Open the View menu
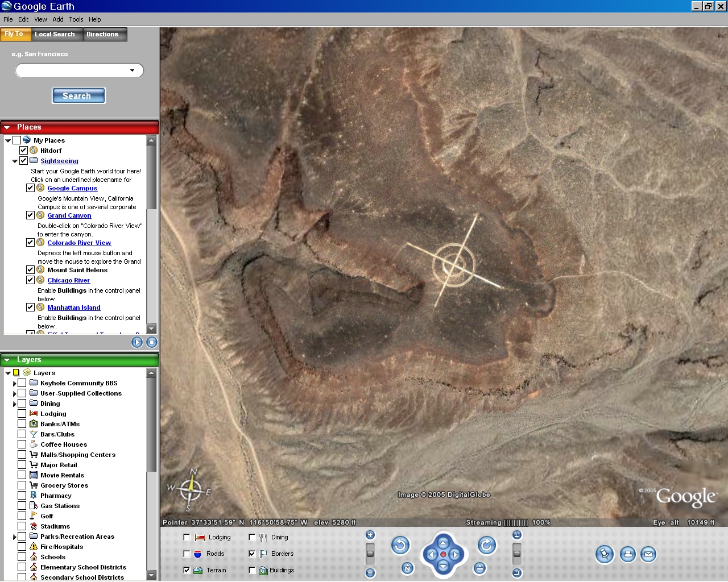 click(40, 19)
